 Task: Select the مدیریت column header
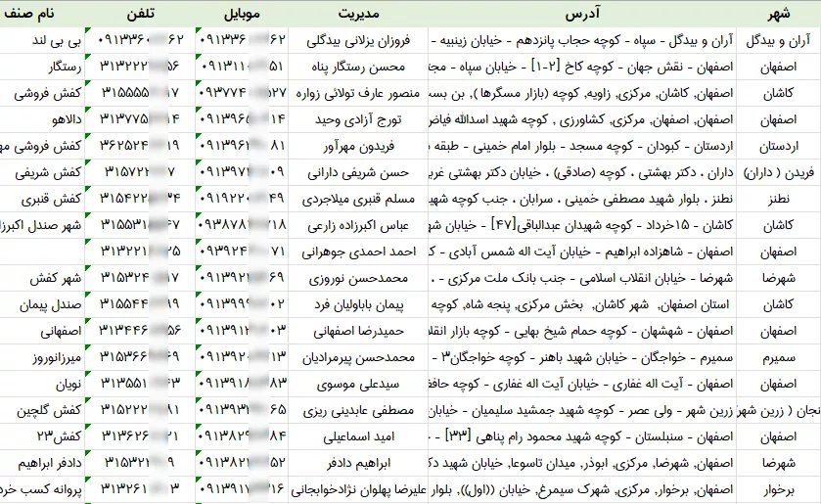pyautogui.click(x=358, y=14)
